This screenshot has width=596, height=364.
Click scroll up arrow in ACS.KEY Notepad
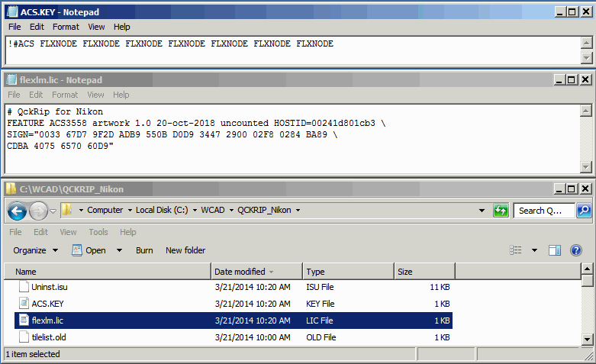pyautogui.click(x=587, y=43)
